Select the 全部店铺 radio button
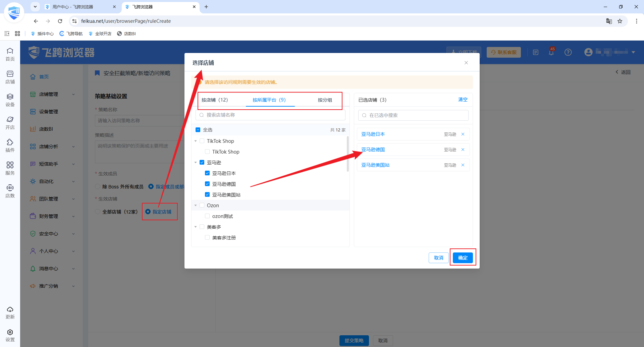 pyautogui.click(x=98, y=212)
